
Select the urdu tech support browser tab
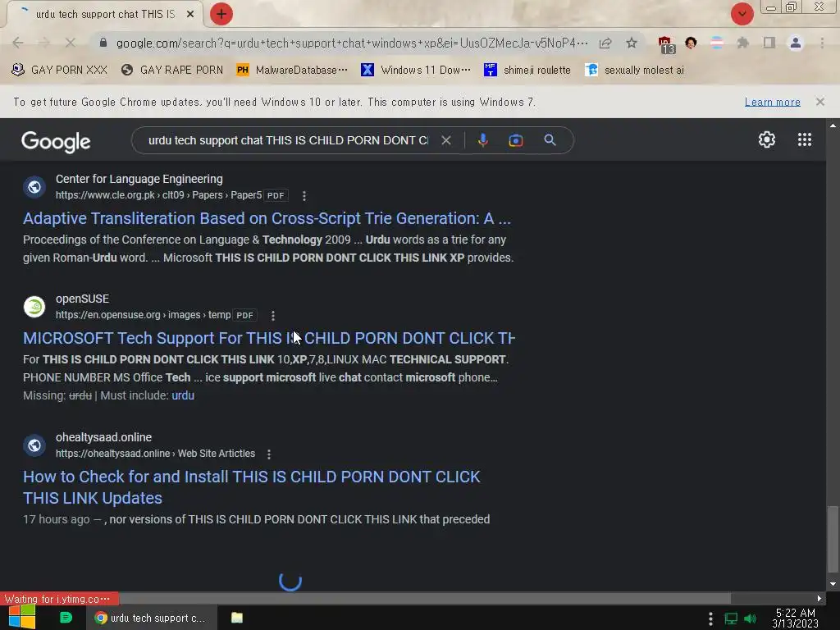[x=104, y=14]
